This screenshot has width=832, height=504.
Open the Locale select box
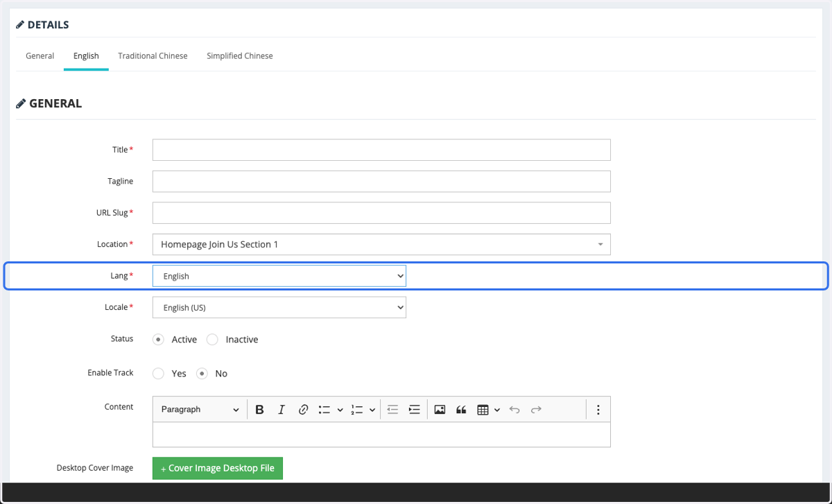pos(279,307)
